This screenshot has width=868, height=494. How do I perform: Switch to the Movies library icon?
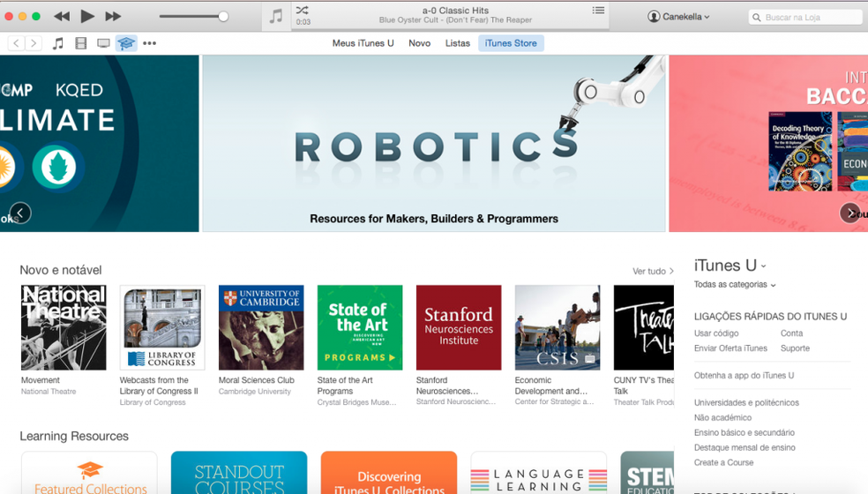pos(81,43)
